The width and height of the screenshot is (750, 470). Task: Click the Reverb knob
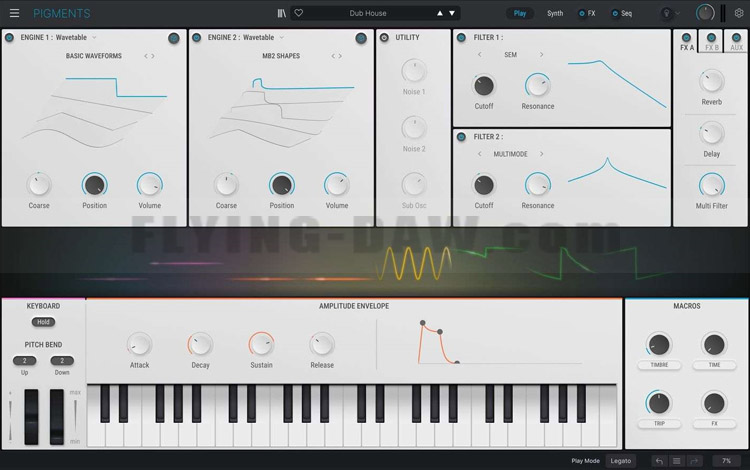click(x=711, y=81)
